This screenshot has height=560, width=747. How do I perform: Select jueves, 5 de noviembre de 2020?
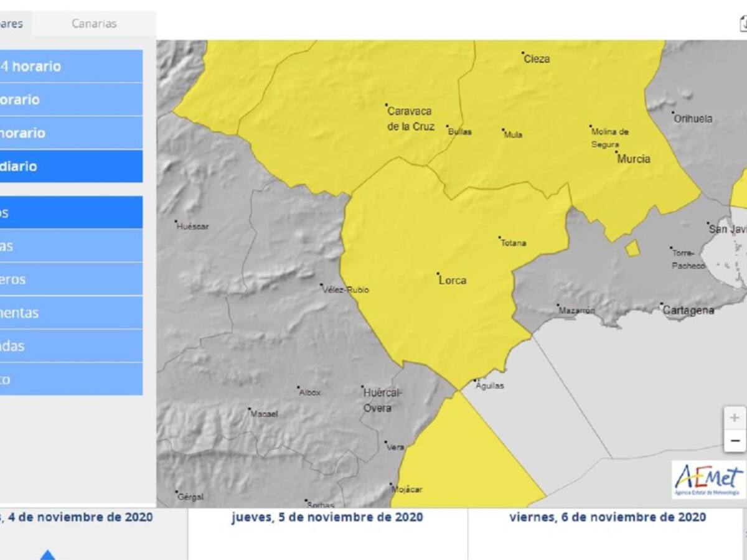pyautogui.click(x=327, y=517)
